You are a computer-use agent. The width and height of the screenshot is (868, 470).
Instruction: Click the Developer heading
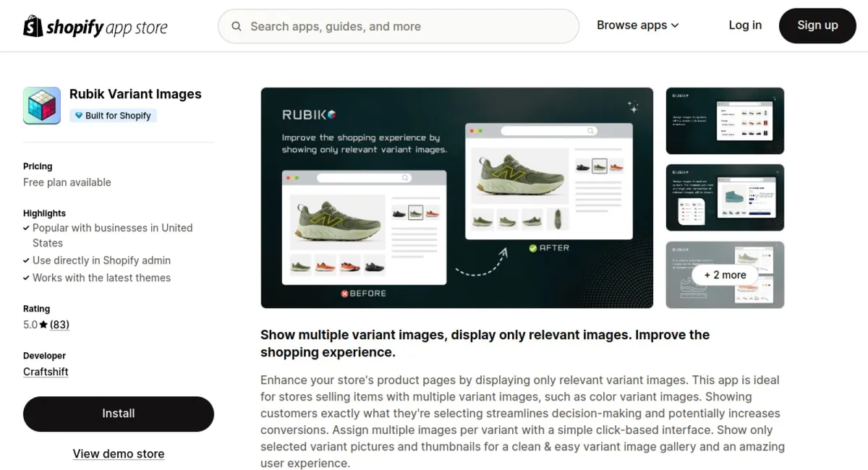pos(44,356)
